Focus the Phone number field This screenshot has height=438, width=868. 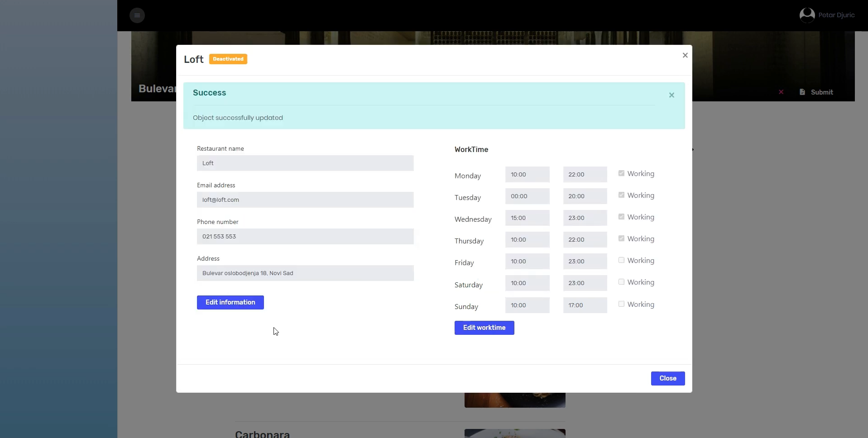(305, 236)
